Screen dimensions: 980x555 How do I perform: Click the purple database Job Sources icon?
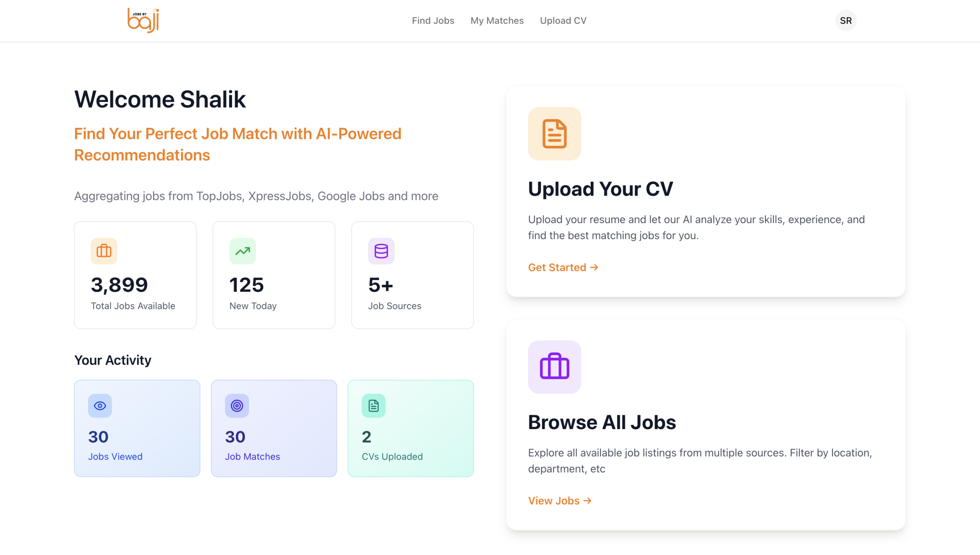coord(381,251)
